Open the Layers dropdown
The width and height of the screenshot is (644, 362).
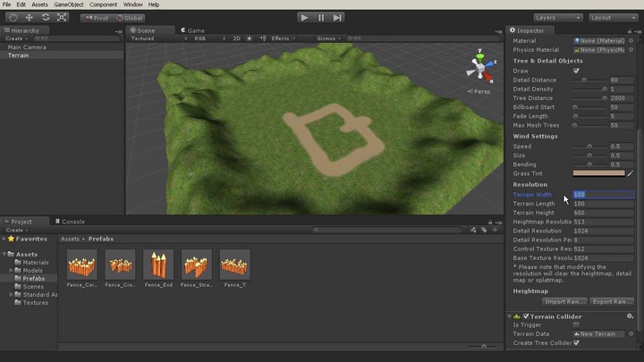(558, 17)
